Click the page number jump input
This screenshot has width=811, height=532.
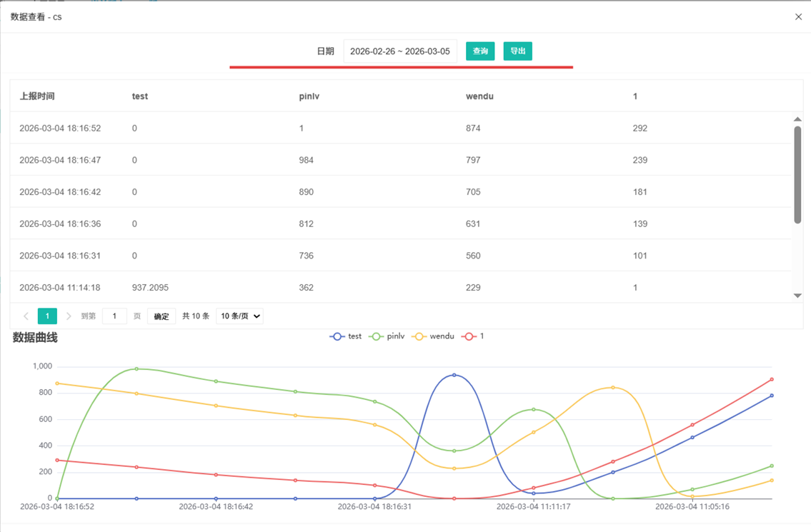(114, 316)
